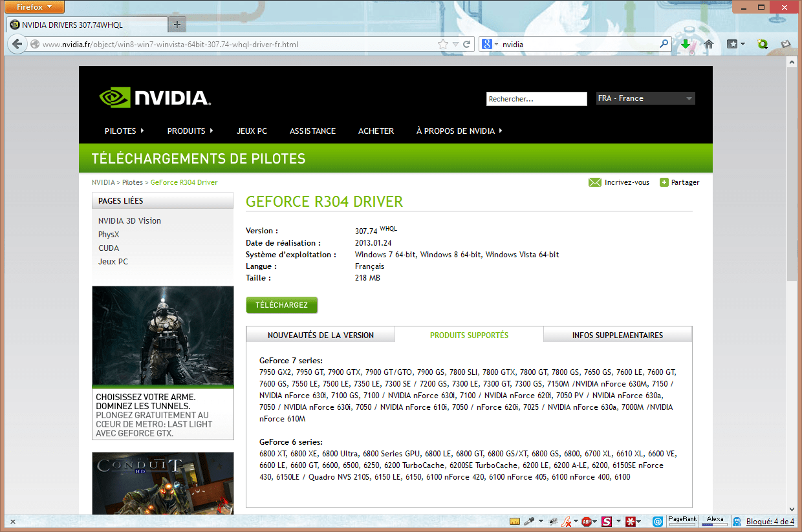Open a new browser tab with plus
Viewport: 802px width, 532px height.
177,25
